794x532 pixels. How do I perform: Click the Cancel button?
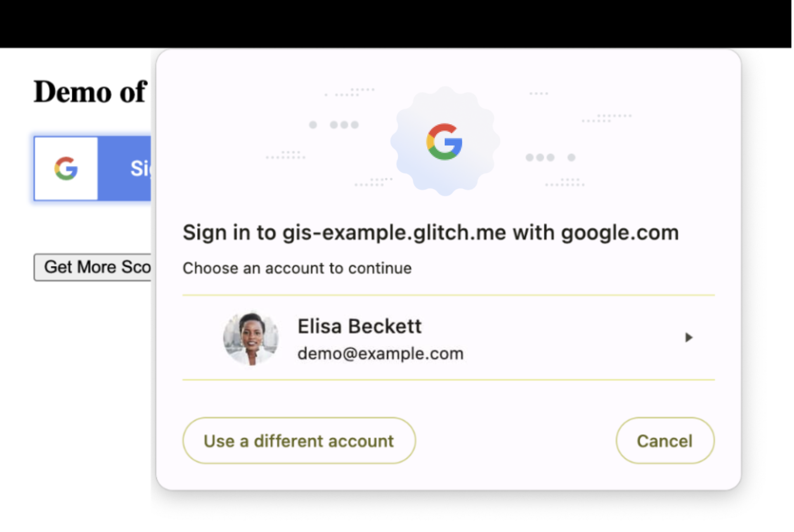point(663,440)
